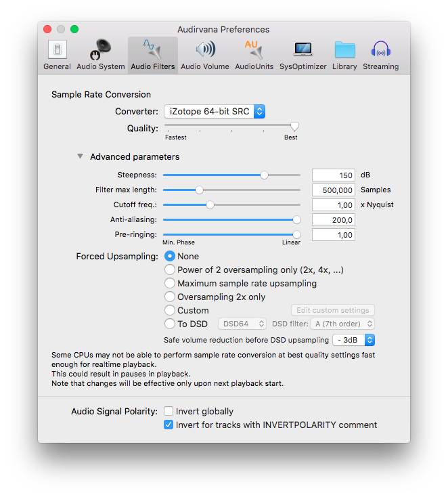
Task: Enable Invert globally checkbox
Action: (x=169, y=411)
